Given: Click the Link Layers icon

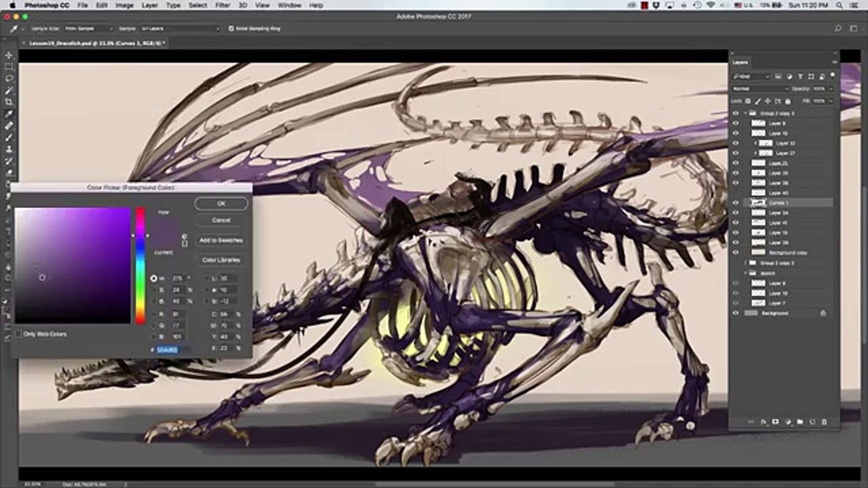Looking at the screenshot, I should [x=751, y=422].
